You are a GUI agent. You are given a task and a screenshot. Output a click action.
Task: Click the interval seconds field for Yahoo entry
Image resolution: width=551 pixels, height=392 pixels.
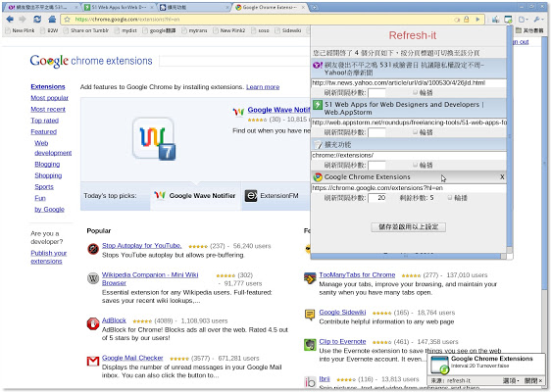(x=376, y=93)
